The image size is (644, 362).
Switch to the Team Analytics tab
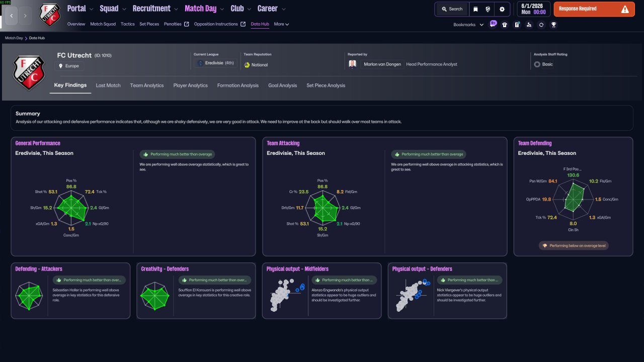147,85
